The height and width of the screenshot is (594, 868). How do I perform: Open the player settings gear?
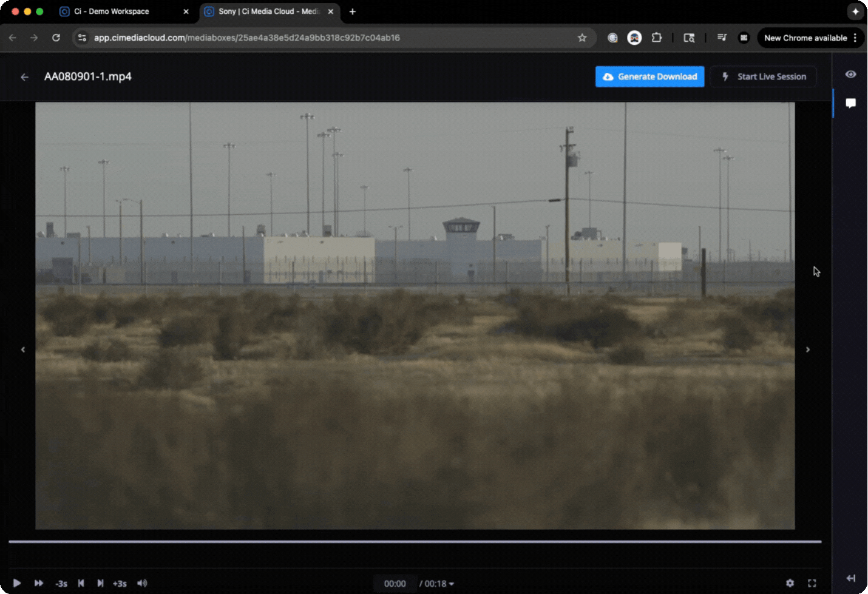(790, 583)
